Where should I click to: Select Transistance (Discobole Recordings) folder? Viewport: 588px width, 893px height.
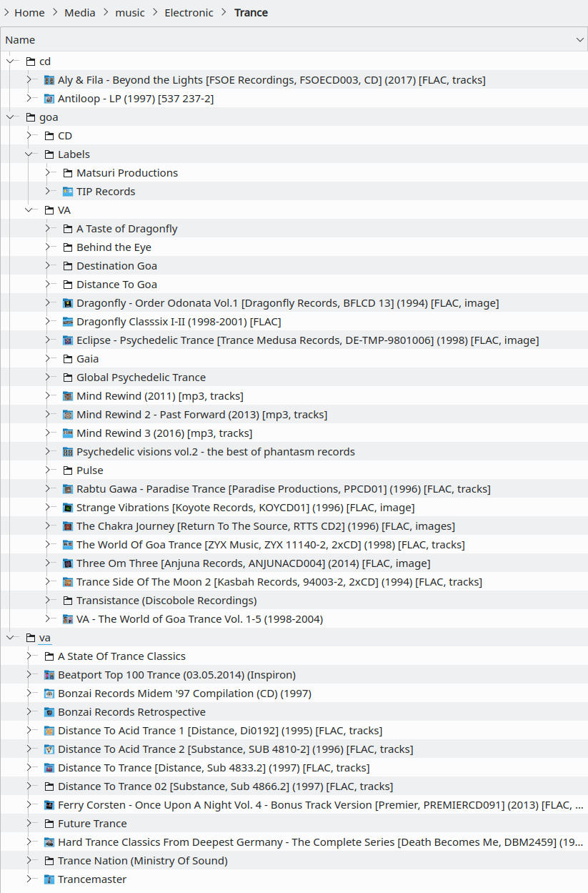pyautogui.click(x=166, y=601)
